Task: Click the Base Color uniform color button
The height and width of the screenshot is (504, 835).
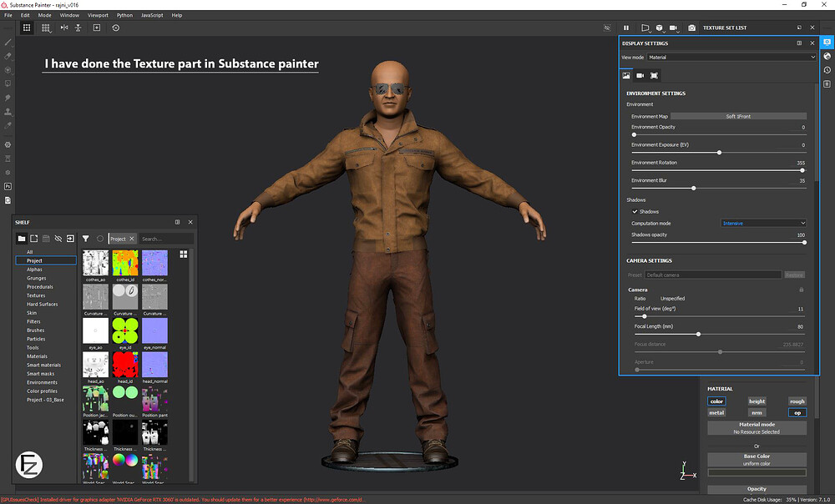Action: 757,460
